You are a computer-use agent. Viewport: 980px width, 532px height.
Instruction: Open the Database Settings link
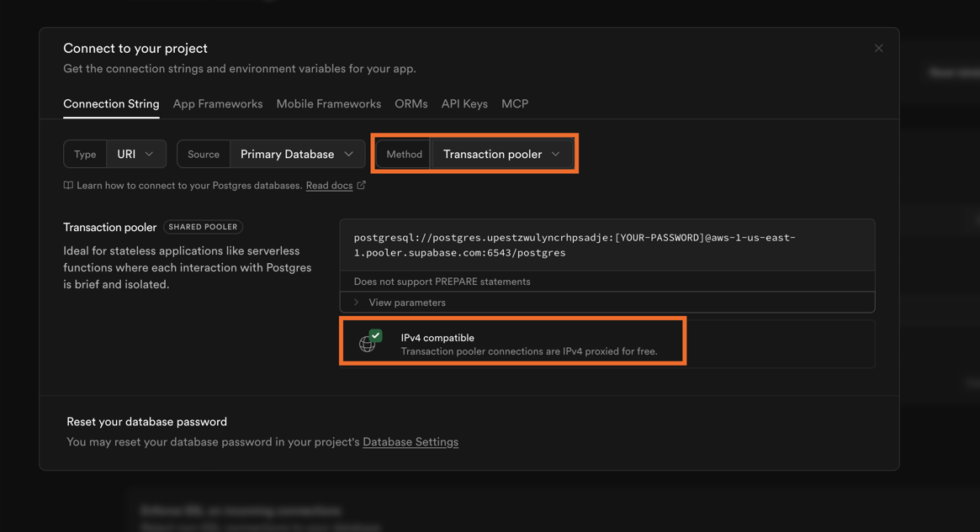411,442
